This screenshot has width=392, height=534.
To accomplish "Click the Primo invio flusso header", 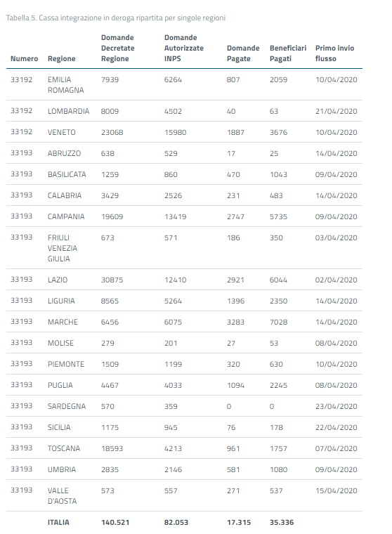I will (x=335, y=53).
